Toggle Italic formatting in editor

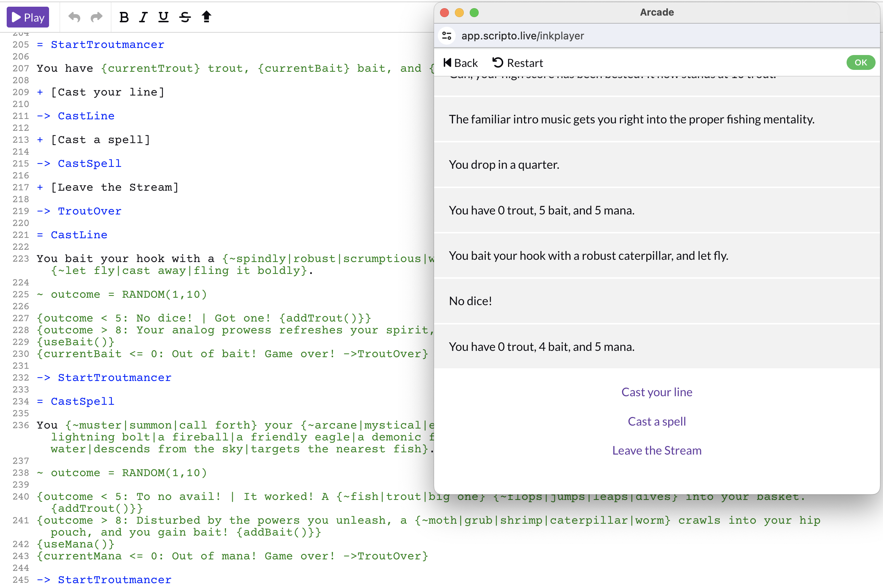(144, 16)
